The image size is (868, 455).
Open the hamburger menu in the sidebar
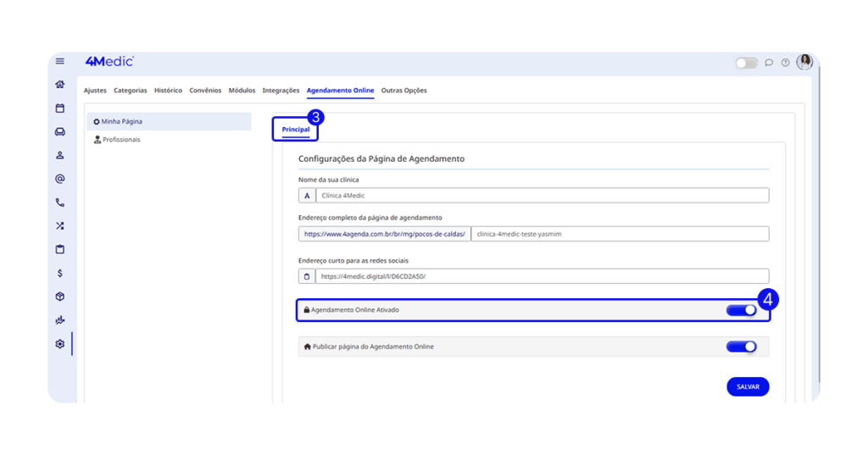coord(60,61)
